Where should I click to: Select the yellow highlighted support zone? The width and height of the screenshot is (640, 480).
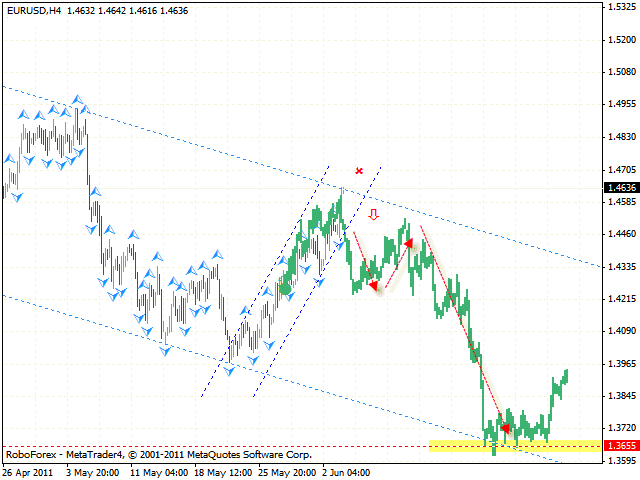[515, 445]
